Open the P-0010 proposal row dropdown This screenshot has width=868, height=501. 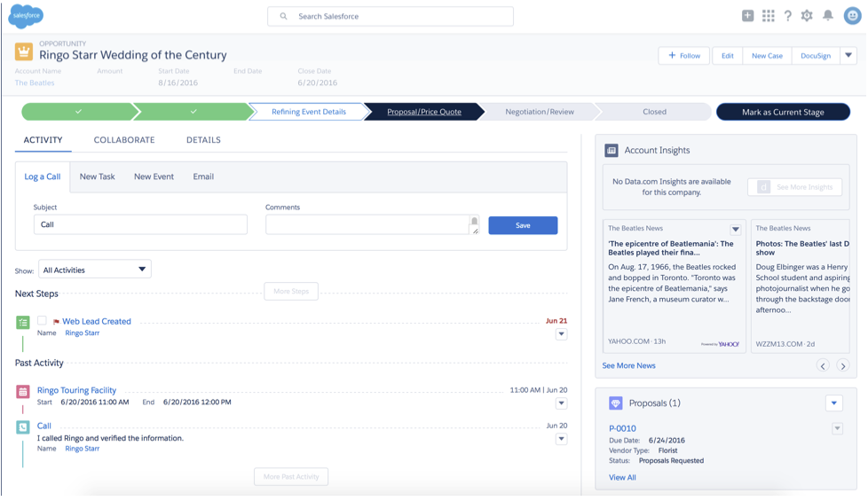tap(837, 428)
